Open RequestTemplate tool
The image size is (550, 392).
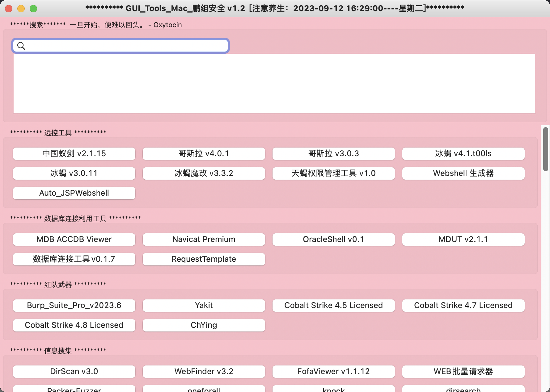pyautogui.click(x=204, y=259)
